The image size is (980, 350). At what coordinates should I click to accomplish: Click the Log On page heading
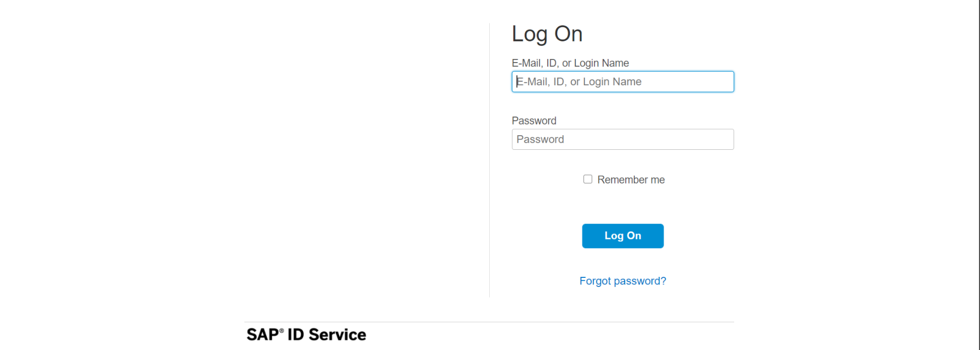[547, 34]
